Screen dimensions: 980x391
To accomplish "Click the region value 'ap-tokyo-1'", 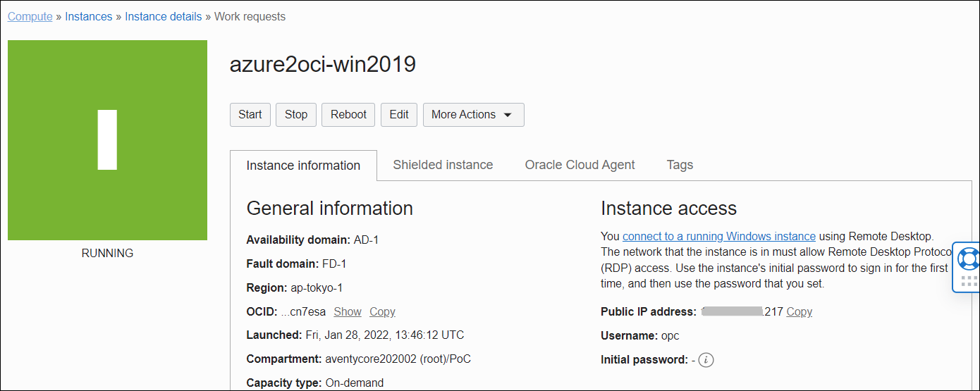I will click(x=317, y=287).
